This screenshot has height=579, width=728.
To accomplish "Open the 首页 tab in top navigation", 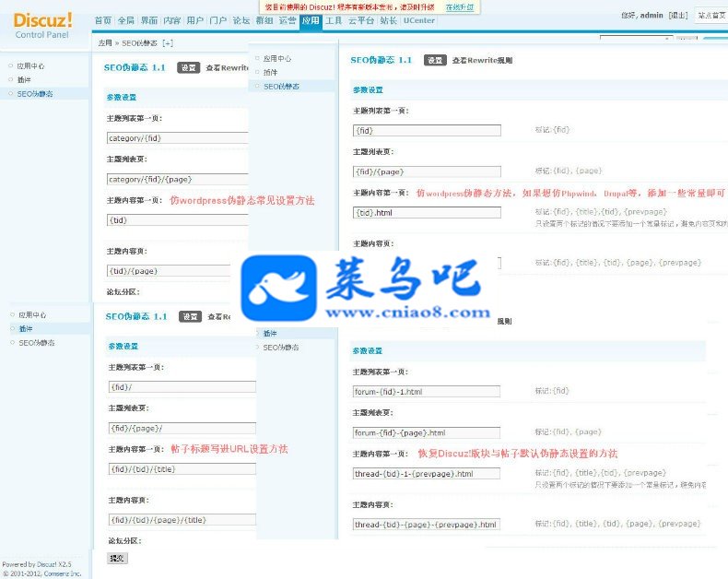I will pos(103,20).
